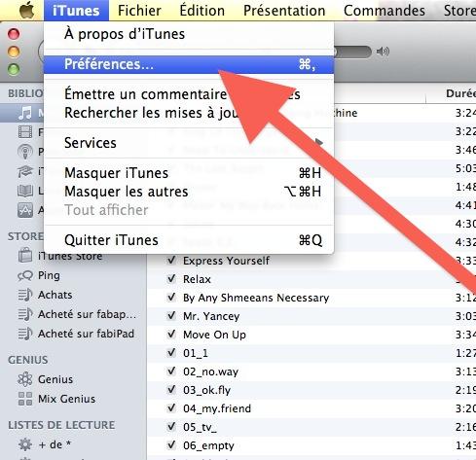Open the Podcasts library icon

pyautogui.click(x=25, y=152)
